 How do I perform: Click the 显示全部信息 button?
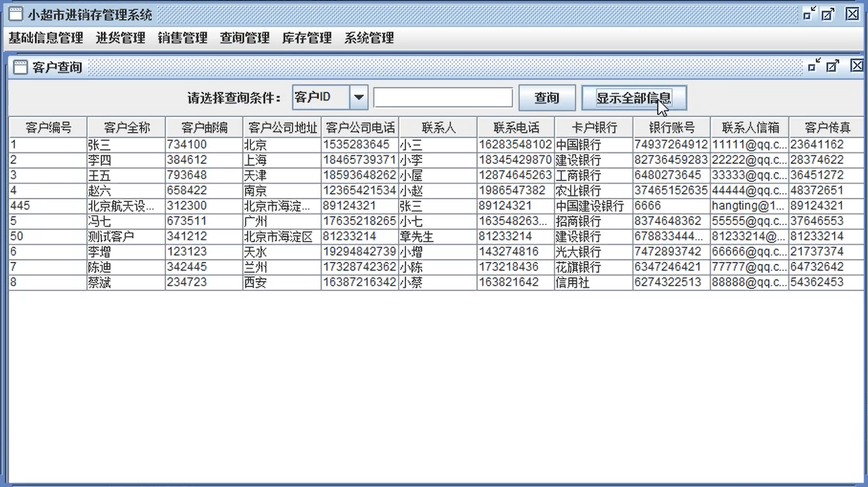tap(634, 98)
